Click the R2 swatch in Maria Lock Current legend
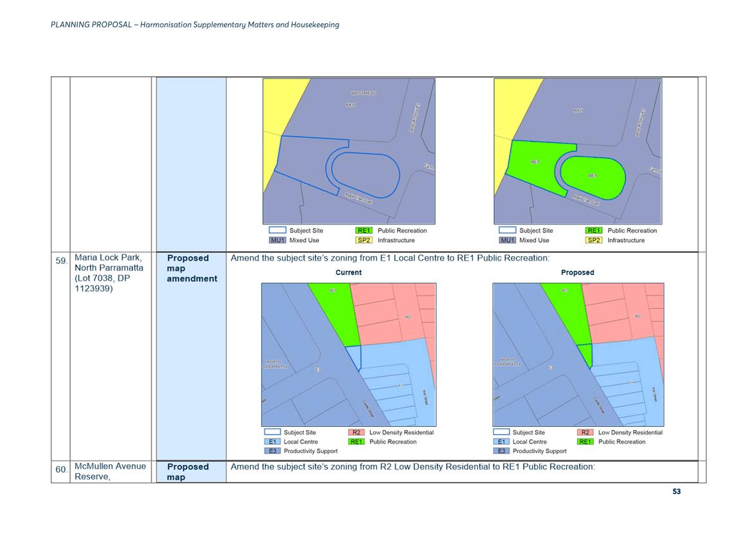 click(x=356, y=433)
